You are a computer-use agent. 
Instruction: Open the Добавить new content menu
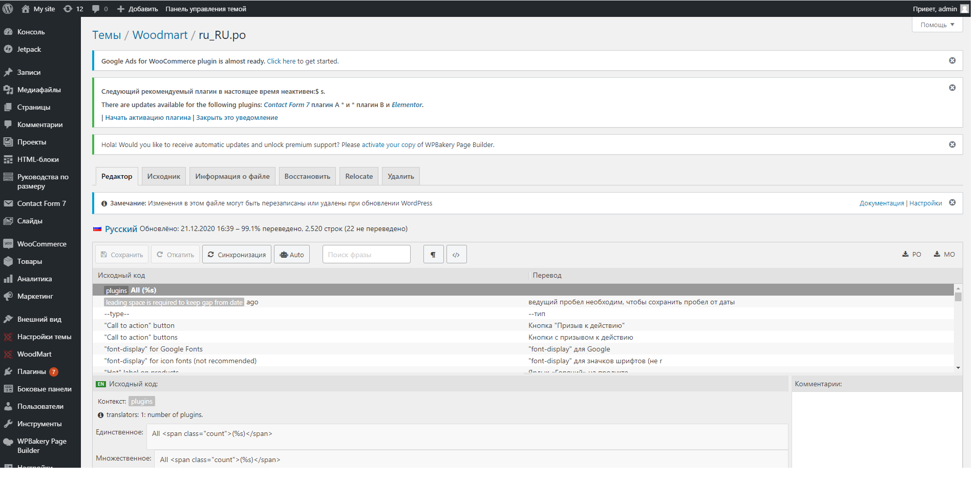[x=137, y=9]
